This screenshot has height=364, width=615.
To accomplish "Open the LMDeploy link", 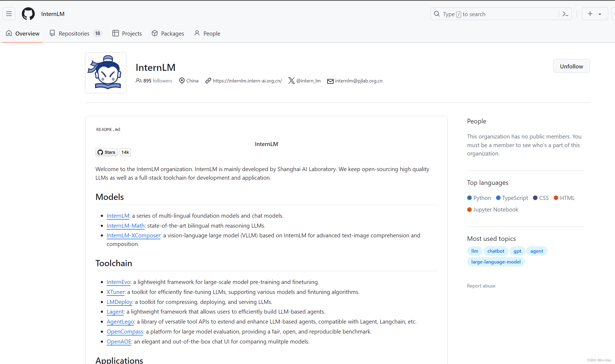I will click(119, 302).
